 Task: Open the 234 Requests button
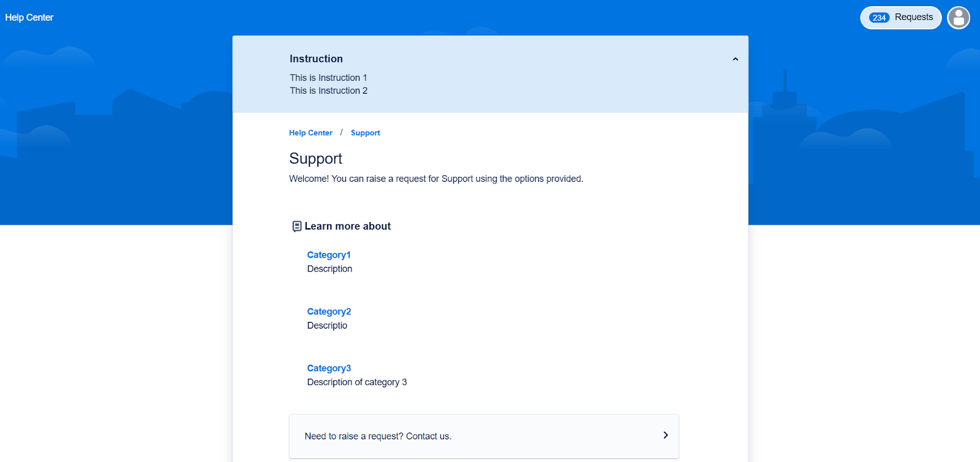tap(901, 18)
